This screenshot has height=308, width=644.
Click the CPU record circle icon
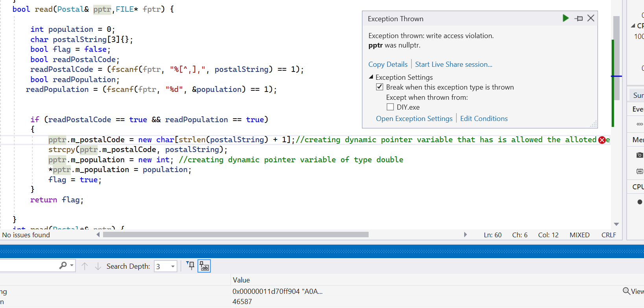coord(640,202)
